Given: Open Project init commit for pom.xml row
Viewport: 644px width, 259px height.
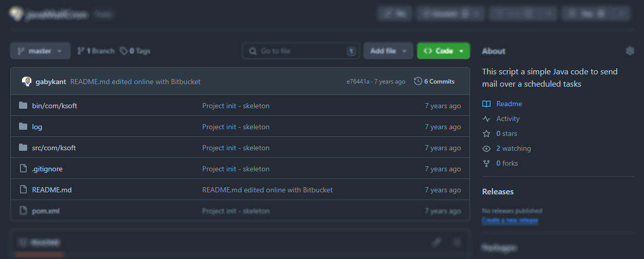Looking at the screenshot, I should click(236, 211).
